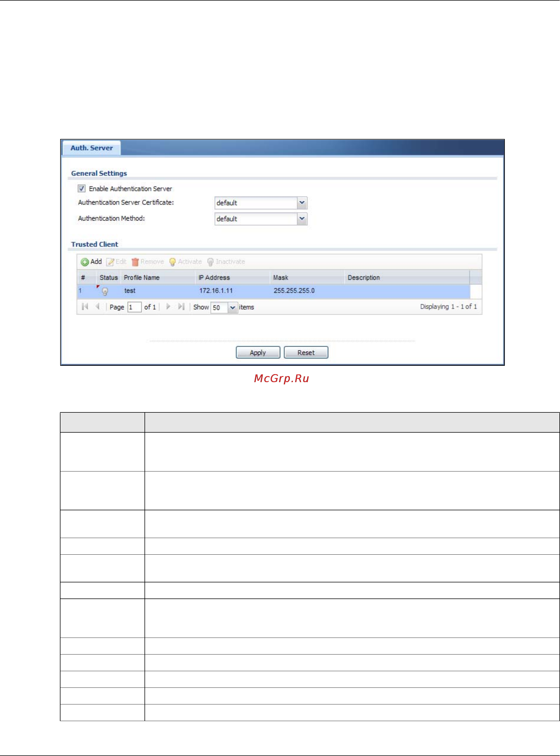Click the Trusted Client section heading

point(95,244)
